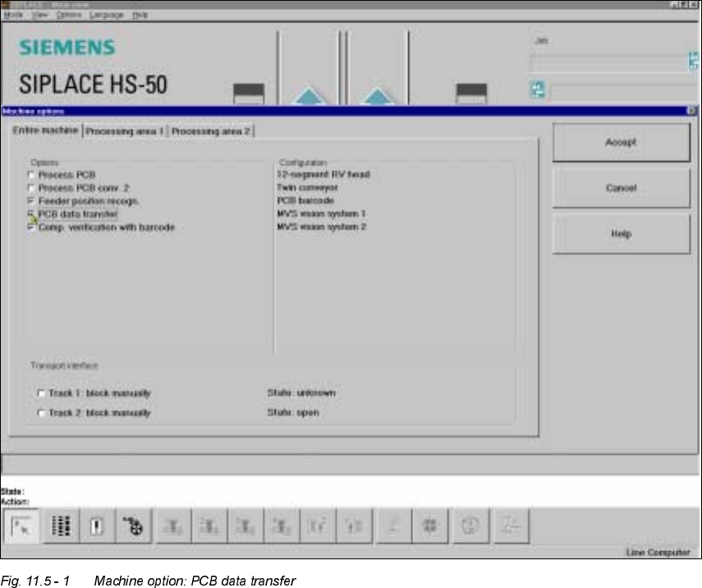
Task: Click the 'State: open' text
Action: click(x=293, y=412)
